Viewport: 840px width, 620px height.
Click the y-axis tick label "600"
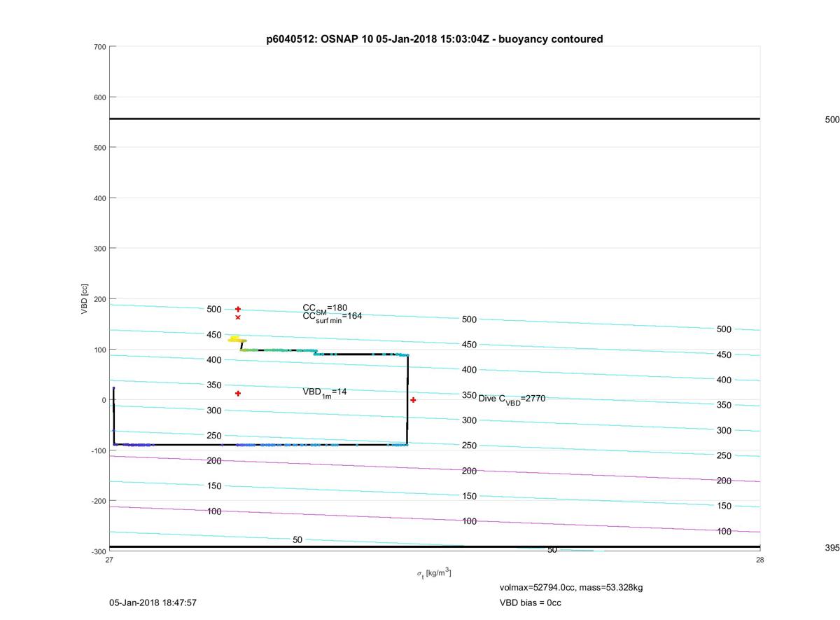[99, 97]
